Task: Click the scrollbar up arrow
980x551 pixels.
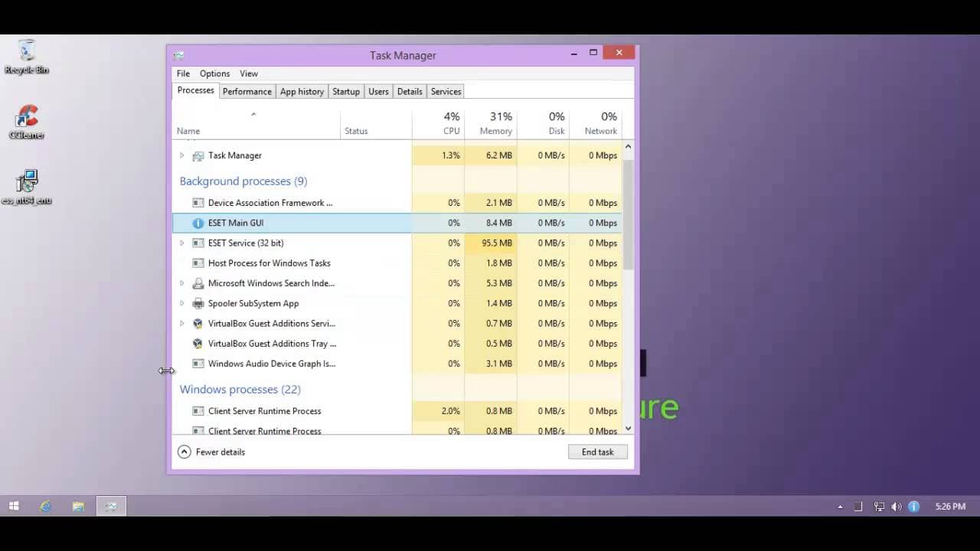Action: pyautogui.click(x=628, y=146)
